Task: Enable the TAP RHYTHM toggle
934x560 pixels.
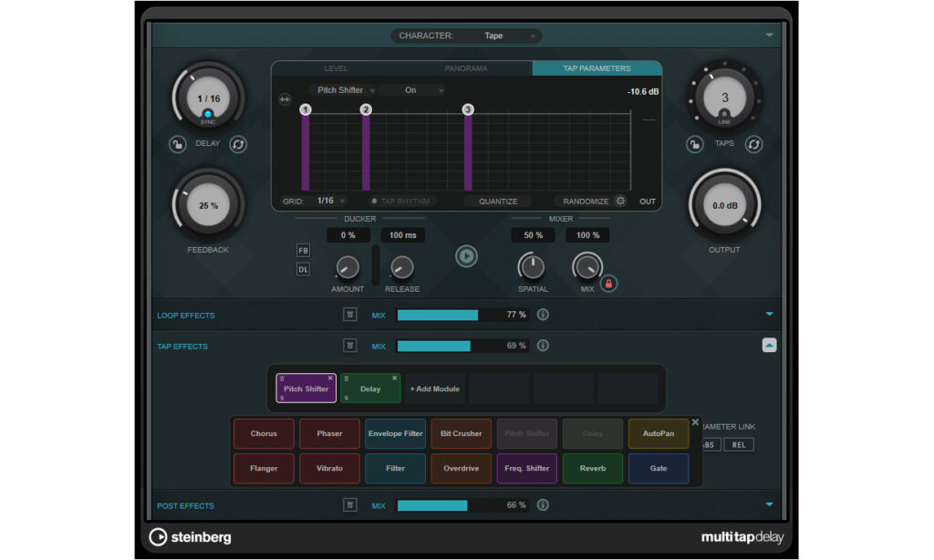Action: [400, 202]
